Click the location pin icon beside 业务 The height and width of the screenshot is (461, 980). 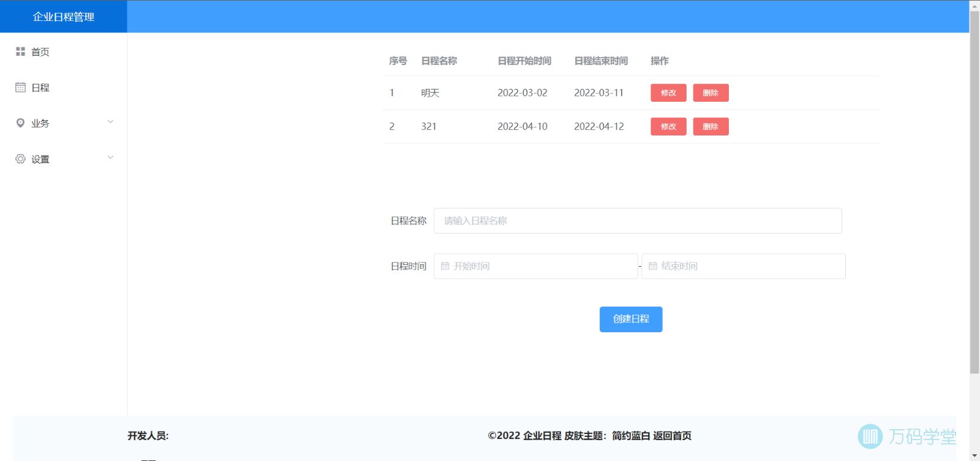tap(20, 123)
